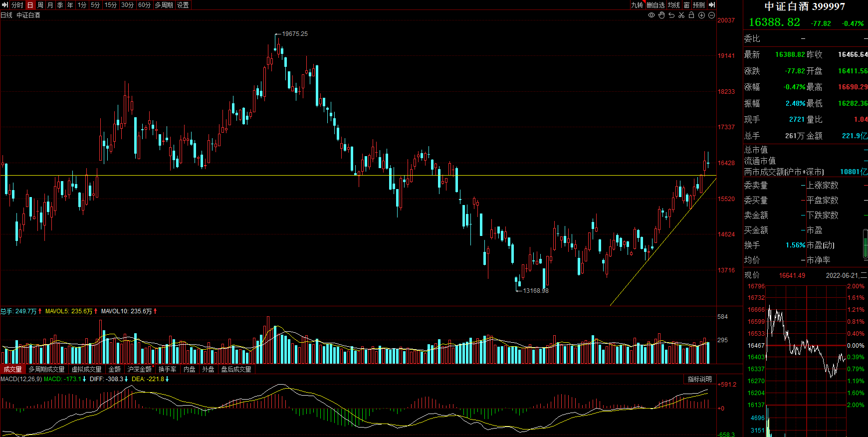Select the scissors cut tool icon
The height and width of the screenshot is (437, 868).
click(681, 15)
